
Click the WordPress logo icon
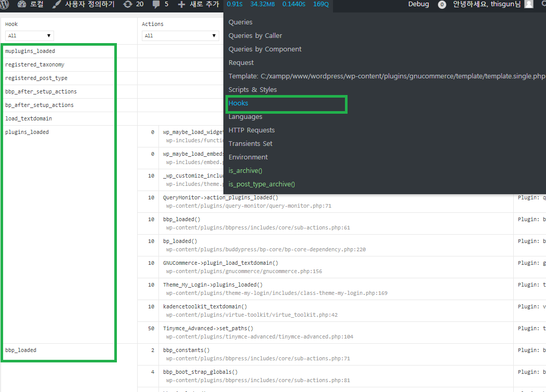point(5,5)
